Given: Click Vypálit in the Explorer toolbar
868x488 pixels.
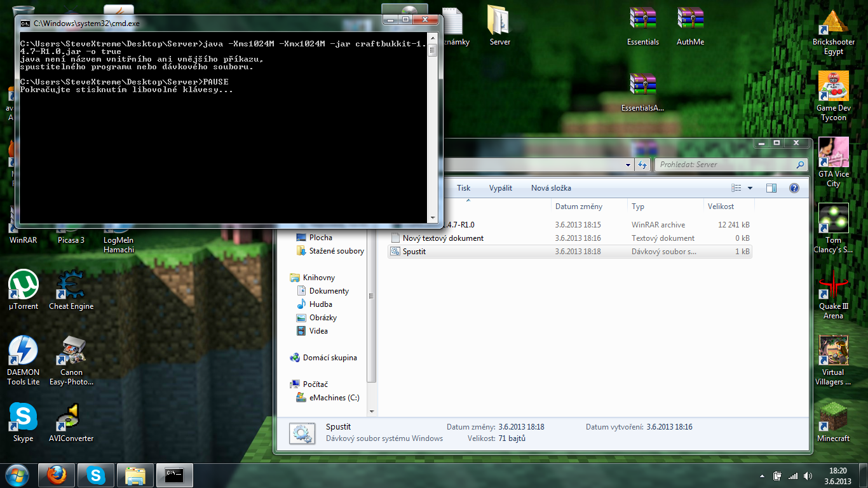Looking at the screenshot, I should 500,188.
